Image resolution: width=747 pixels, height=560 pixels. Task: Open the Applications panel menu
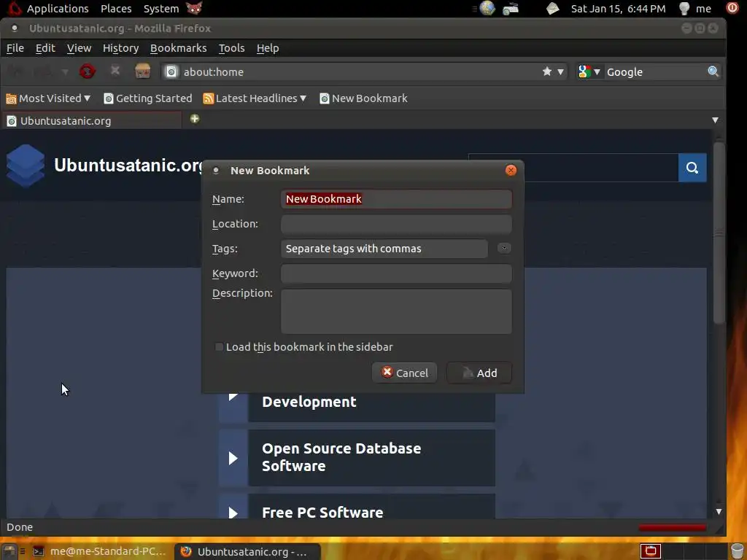tap(58, 9)
